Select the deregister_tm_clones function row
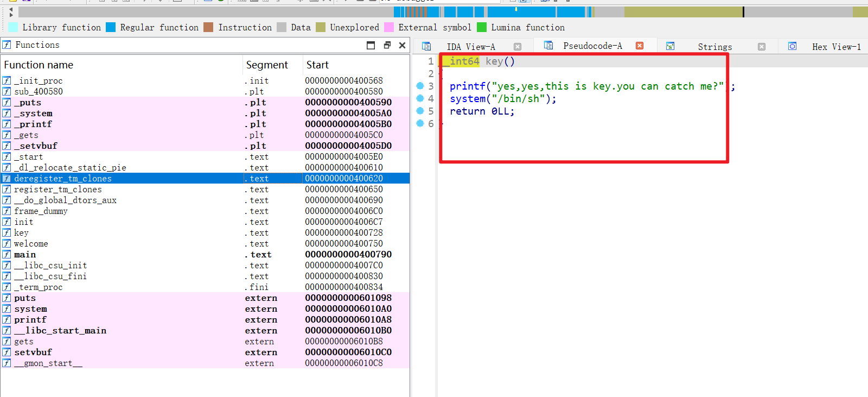Image resolution: width=868 pixels, height=397 pixels. coord(205,178)
